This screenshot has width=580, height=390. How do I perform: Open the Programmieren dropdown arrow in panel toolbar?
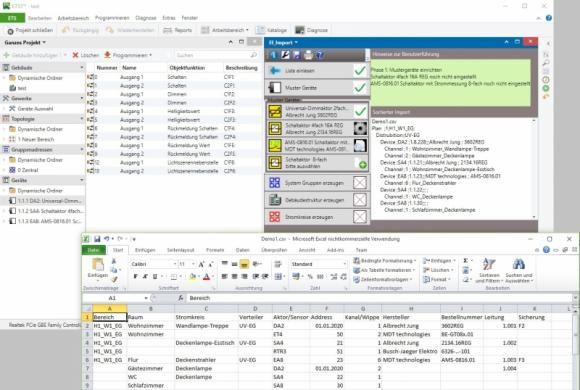pyautogui.click(x=151, y=55)
